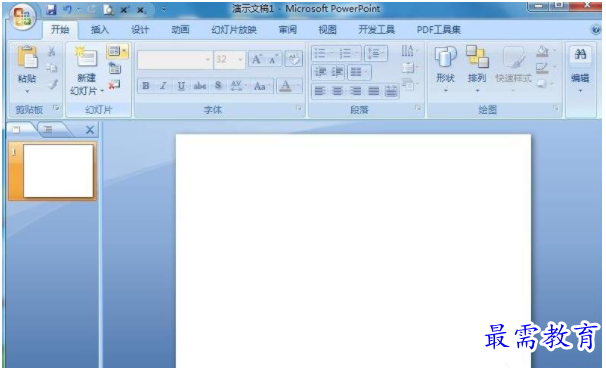Center the paragraph text
The image size is (606, 368).
[337, 91]
